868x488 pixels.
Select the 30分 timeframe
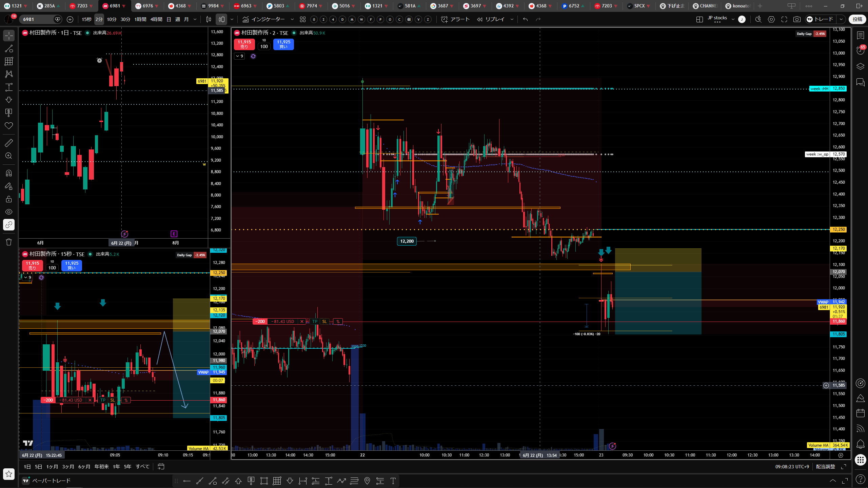(x=125, y=19)
